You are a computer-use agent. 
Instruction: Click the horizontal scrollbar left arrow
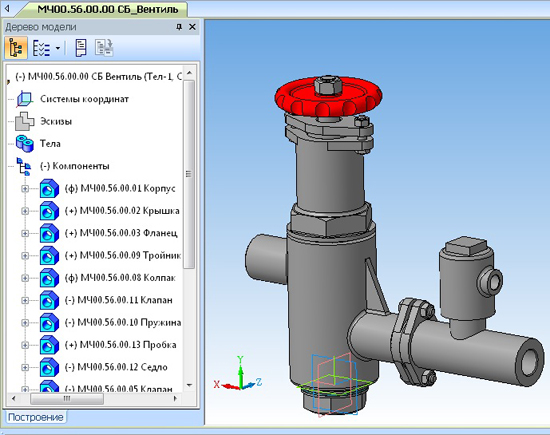coord(14,399)
